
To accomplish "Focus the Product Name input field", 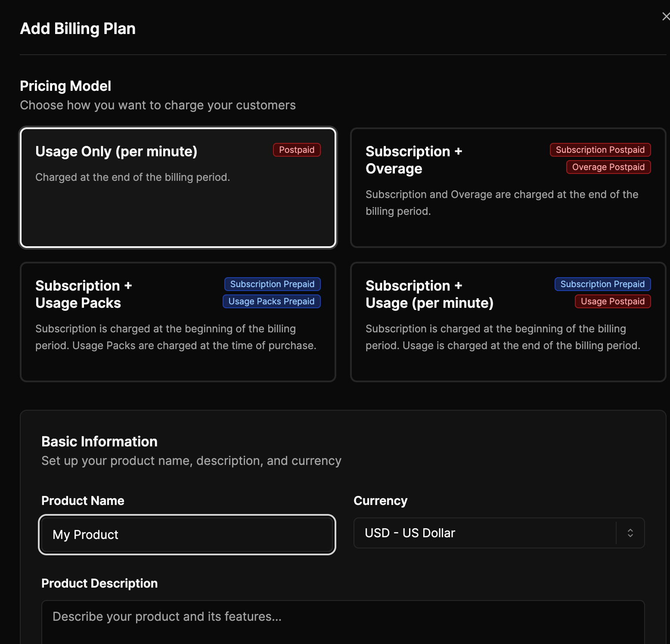I will click(x=187, y=535).
